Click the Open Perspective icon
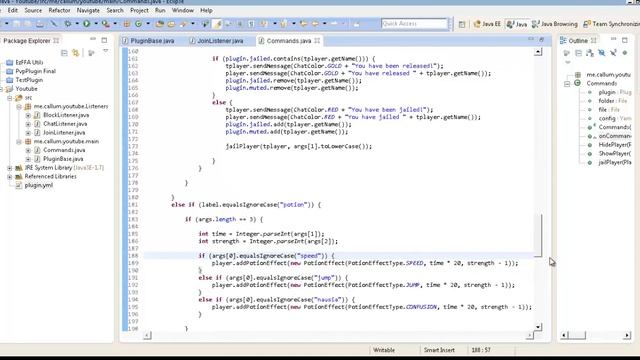 462,24
